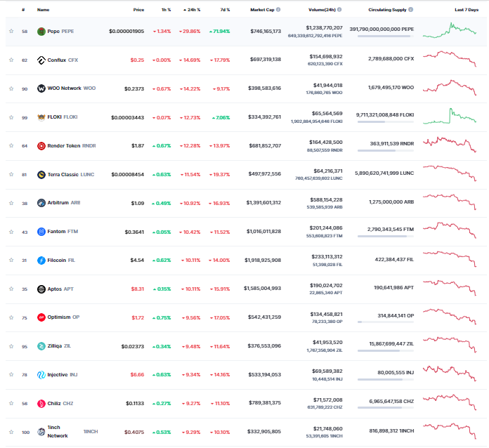Click the Conflux coin logo icon
The image size is (489, 448).
click(x=41, y=60)
